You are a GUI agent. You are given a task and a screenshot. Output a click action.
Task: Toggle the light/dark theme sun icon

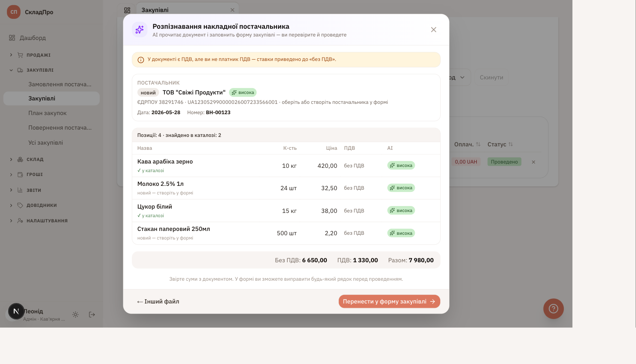tap(76, 315)
